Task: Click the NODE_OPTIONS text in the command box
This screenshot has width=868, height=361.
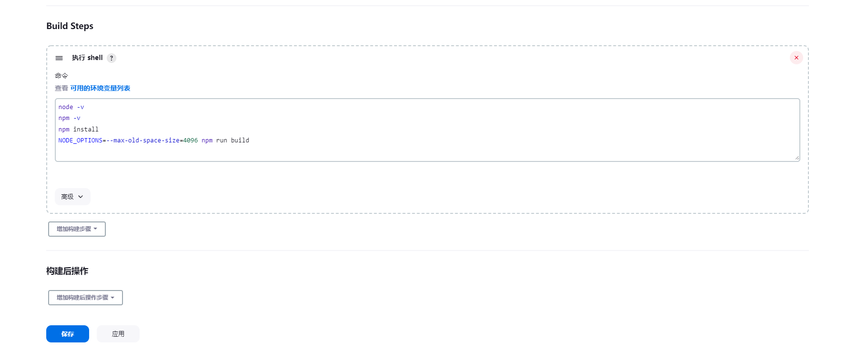Action: coord(80,140)
